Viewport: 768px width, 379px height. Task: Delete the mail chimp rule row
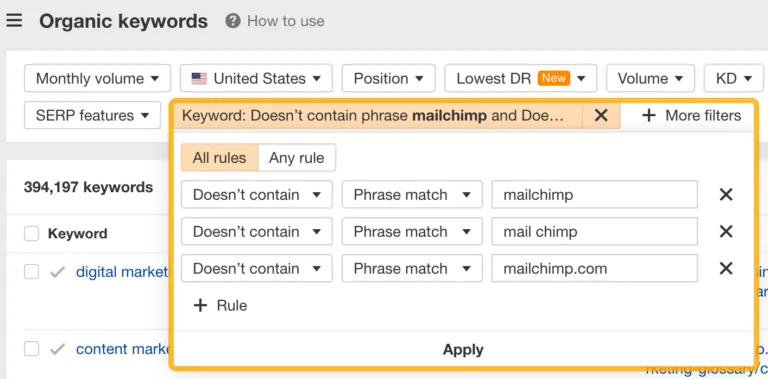[x=726, y=231]
